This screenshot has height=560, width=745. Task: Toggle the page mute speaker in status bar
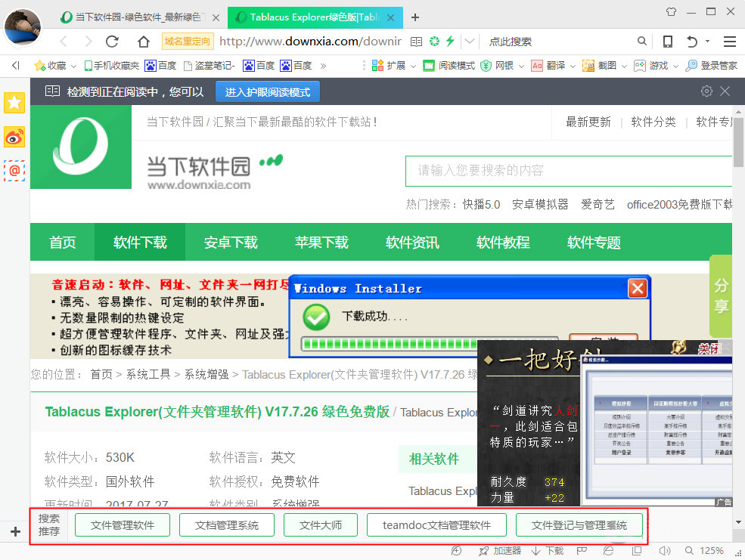tap(664, 551)
